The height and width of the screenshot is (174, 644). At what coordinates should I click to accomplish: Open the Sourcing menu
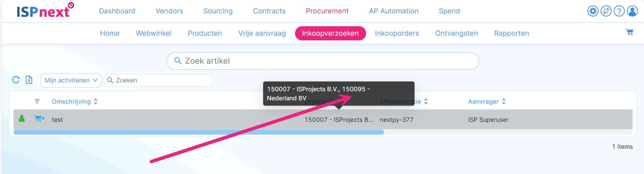pos(218,11)
